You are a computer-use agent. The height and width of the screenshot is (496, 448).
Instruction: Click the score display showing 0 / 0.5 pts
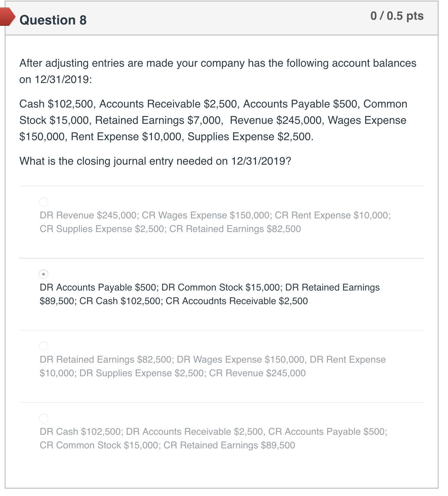coord(396,16)
